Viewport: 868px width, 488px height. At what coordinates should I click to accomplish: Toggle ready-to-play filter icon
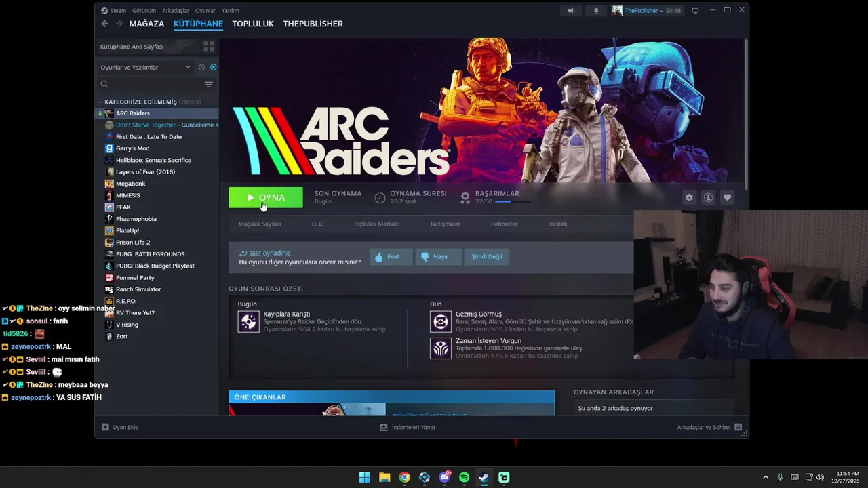pos(213,67)
